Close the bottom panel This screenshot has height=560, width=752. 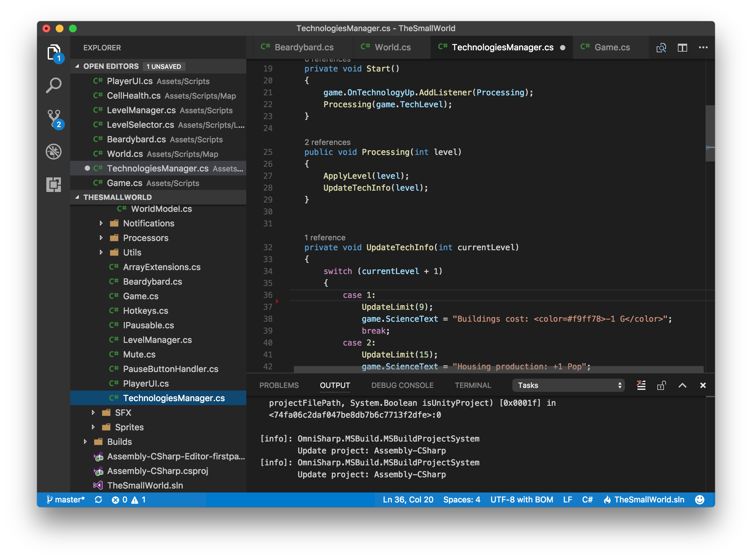point(703,386)
